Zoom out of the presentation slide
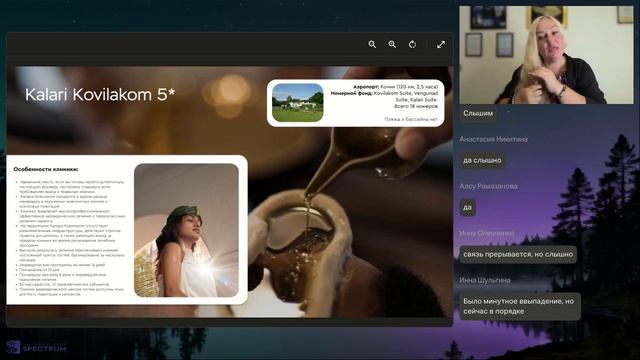 372,44
